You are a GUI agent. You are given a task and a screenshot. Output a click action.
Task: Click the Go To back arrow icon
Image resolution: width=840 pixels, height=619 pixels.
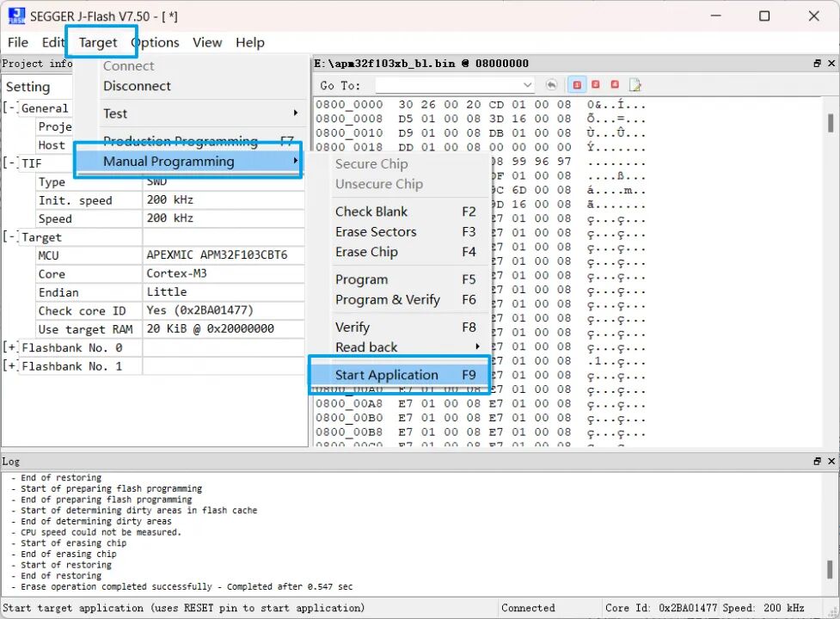coord(551,85)
